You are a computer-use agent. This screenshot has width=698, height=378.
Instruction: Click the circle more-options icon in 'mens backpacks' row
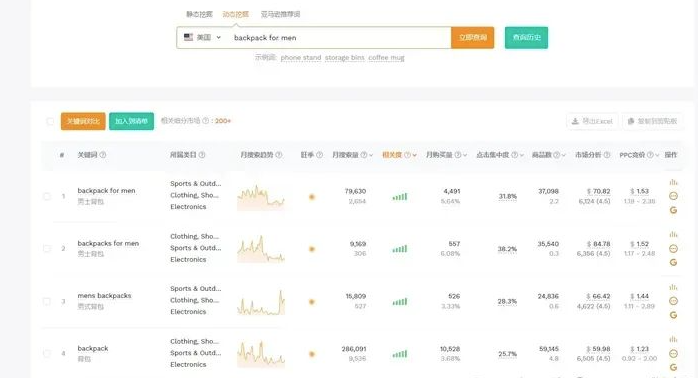(x=673, y=301)
